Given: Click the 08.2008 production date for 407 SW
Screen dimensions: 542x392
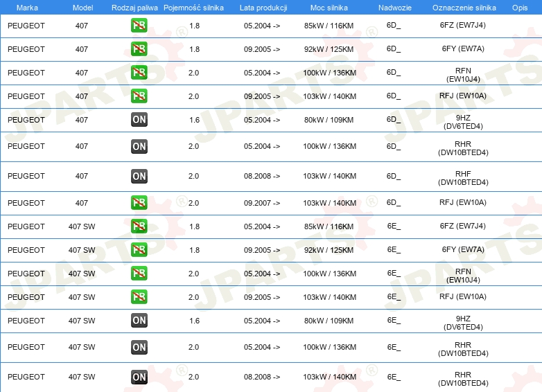Looking at the screenshot, I should (262, 377).
